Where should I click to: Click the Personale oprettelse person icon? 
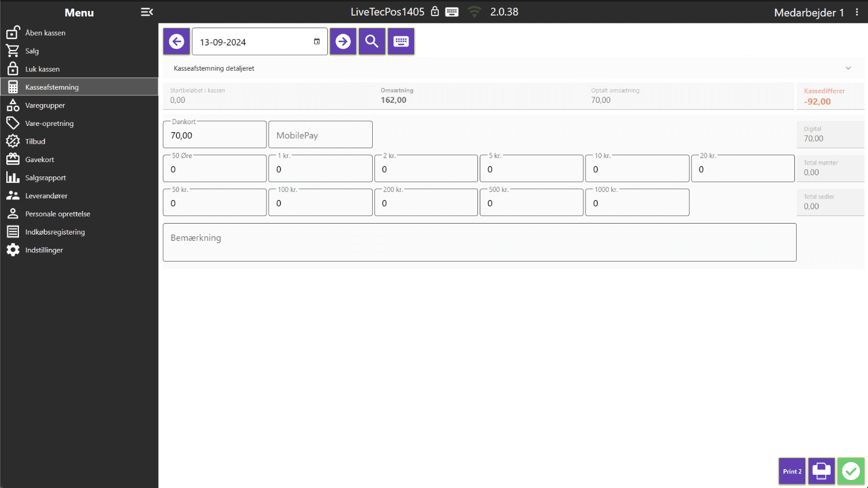tap(13, 214)
